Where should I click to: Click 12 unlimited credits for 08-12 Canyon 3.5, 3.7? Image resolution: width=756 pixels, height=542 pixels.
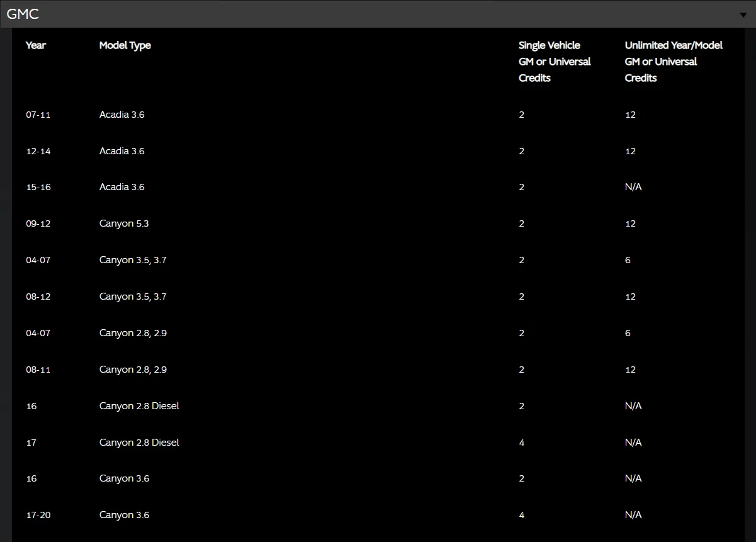[630, 296]
